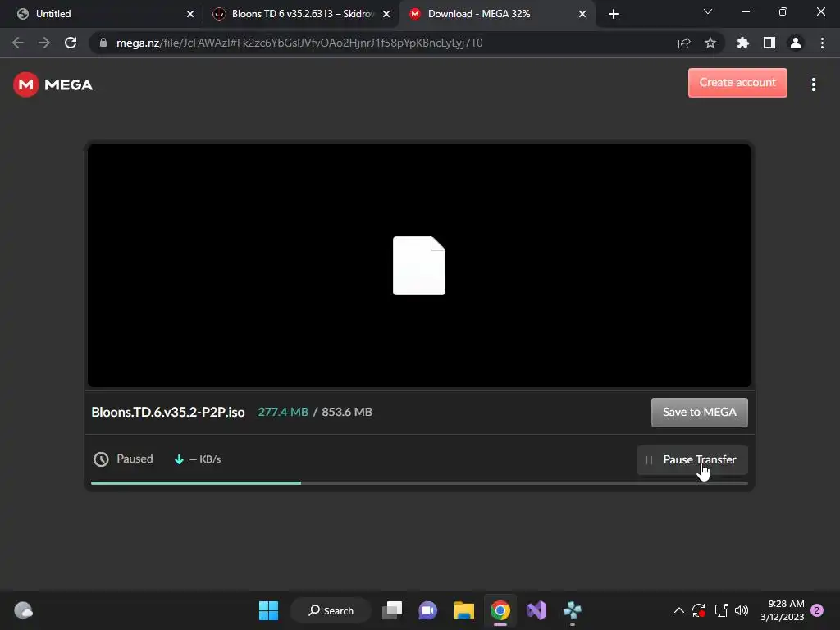Click the Pause Transfer button
This screenshot has height=630, width=840.
pos(692,459)
